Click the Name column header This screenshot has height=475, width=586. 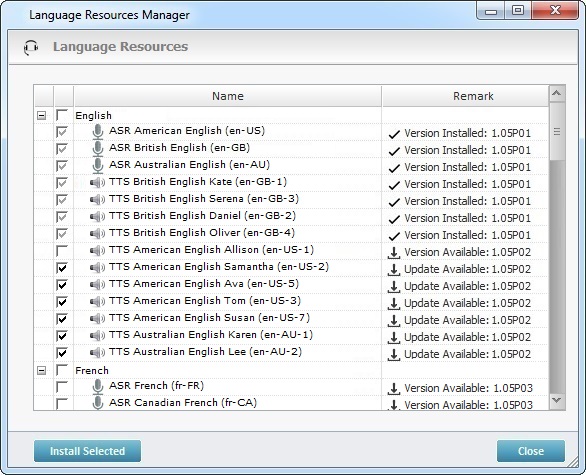click(x=228, y=96)
